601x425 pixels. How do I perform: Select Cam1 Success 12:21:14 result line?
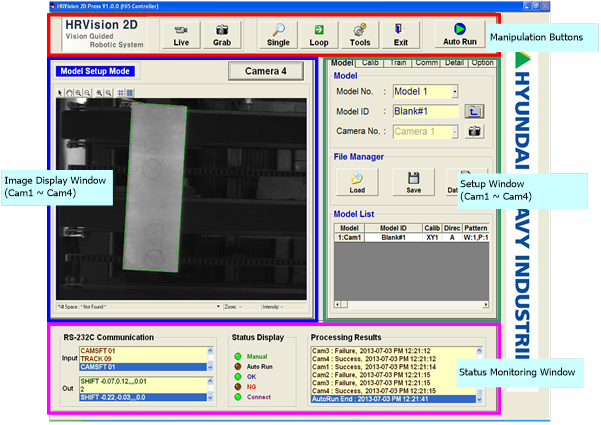pos(393,367)
